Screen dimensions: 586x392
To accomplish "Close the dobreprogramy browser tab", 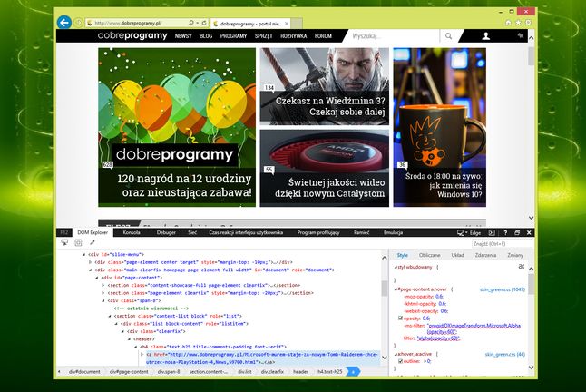I will pyautogui.click(x=287, y=24).
